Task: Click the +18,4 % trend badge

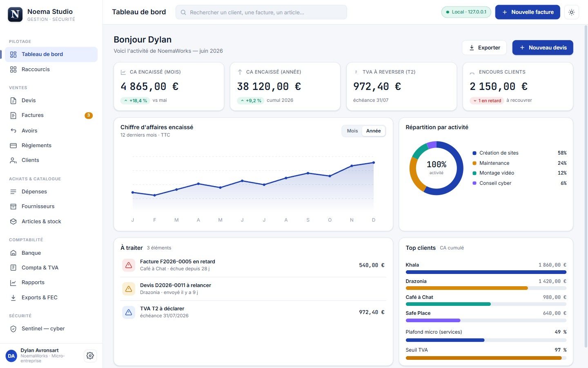Action: 135,101
